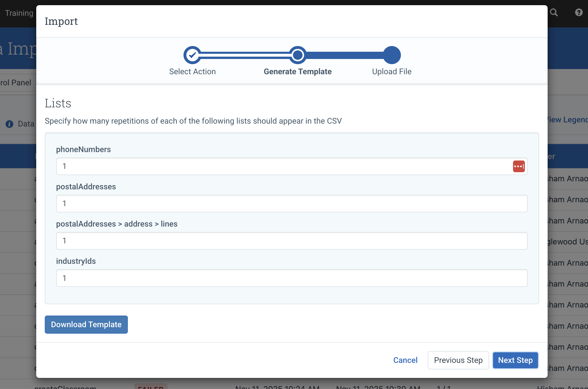Click the info icon next to Data

pyautogui.click(x=9, y=124)
